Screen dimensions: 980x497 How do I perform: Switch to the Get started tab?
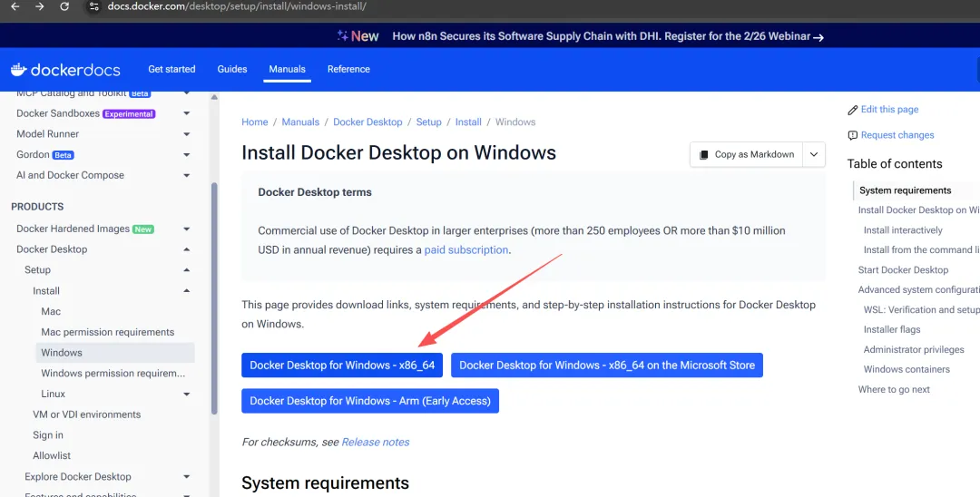click(171, 69)
